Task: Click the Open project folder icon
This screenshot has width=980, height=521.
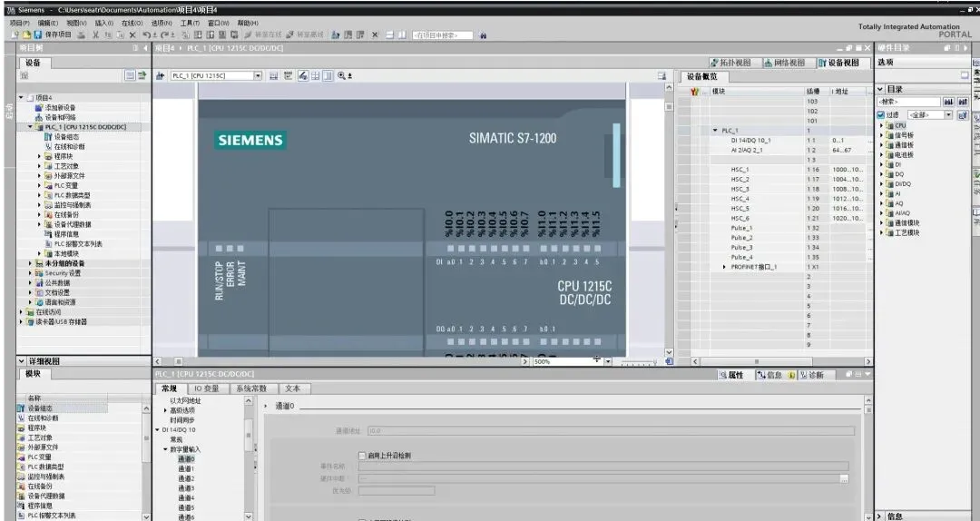Action: [x=27, y=35]
